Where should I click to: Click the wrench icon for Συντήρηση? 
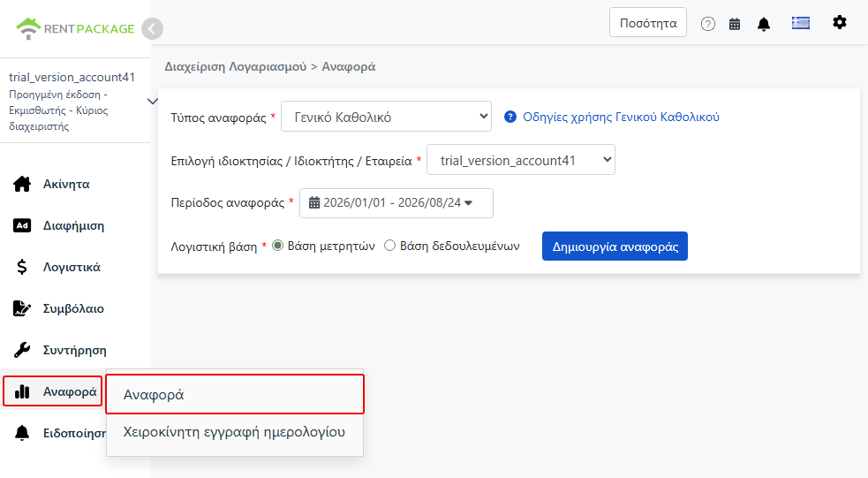pos(22,350)
